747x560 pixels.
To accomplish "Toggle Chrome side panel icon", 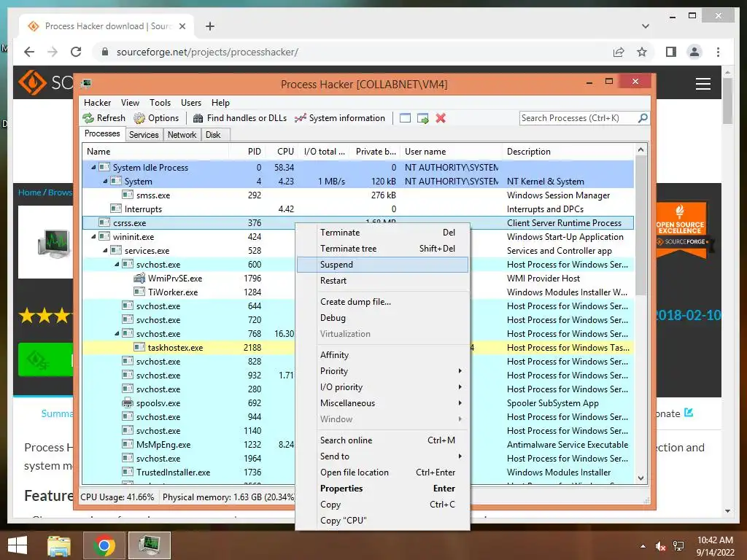I will pyautogui.click(x=671, y=52).
